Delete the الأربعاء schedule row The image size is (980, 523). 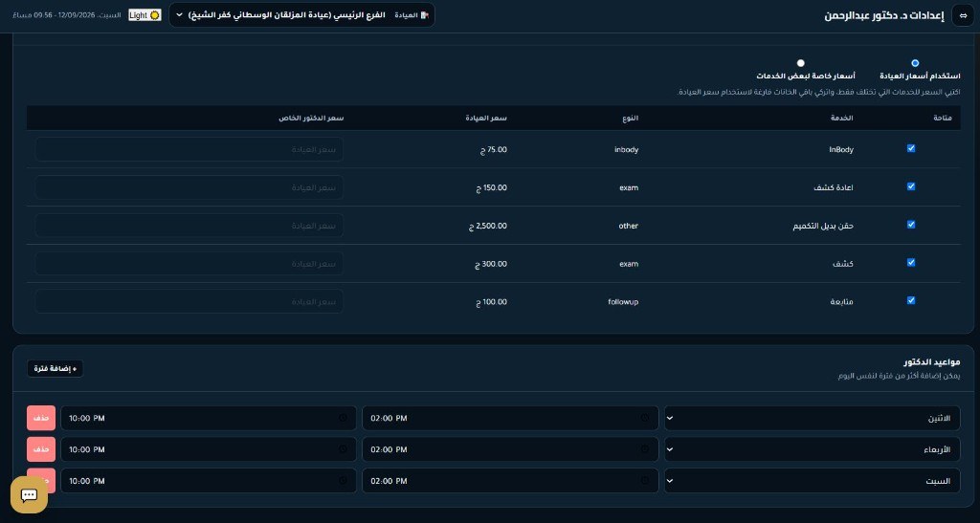(x=41, y=449)
